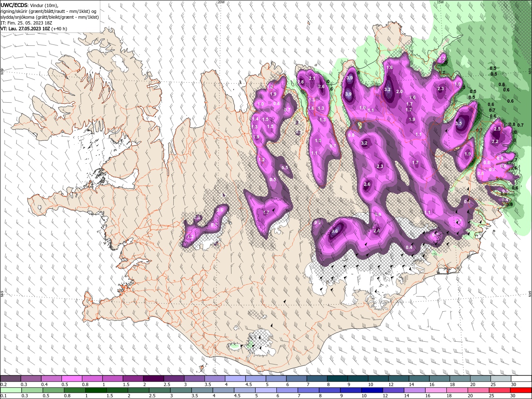Image resolution: width=532 pixels, height=399 pixels.
Task: Click the light pink 16–18 rain legend swatch
Action: click(x=436, y=390)
